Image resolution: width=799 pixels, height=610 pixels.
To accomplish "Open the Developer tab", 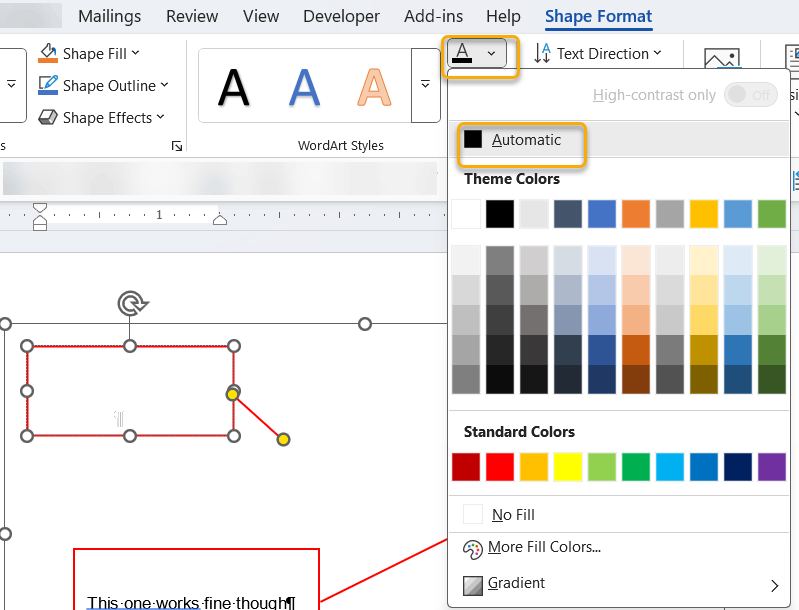I will (x=341, y=16).
